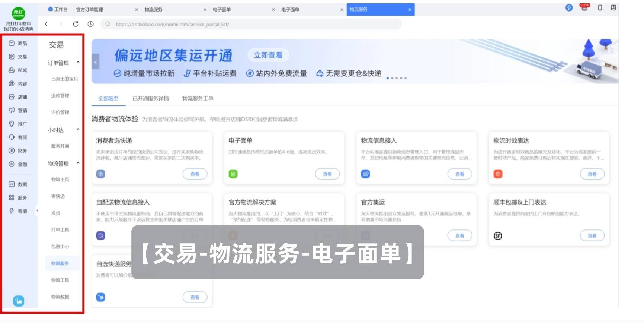Screen dimensions: 644x323
Task: Click 查看 on the 消费者选快递 card
Action: (195, 174)
